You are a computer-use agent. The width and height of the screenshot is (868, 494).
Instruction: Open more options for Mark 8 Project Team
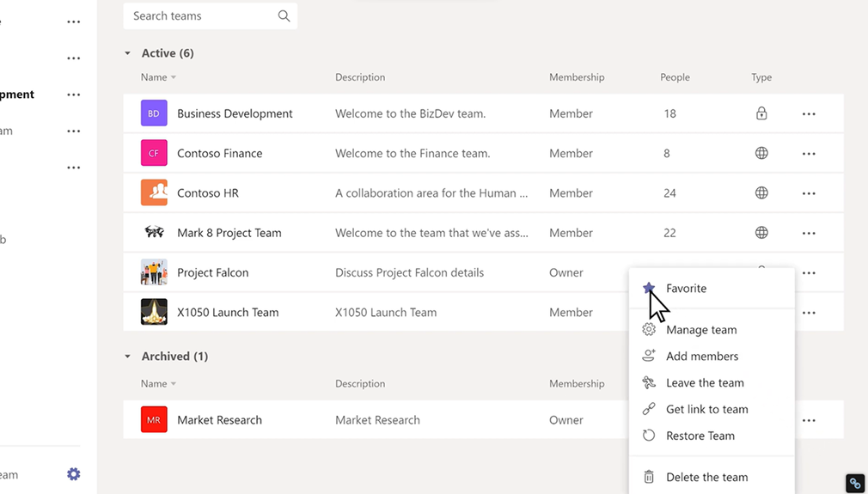click(809, 234)
